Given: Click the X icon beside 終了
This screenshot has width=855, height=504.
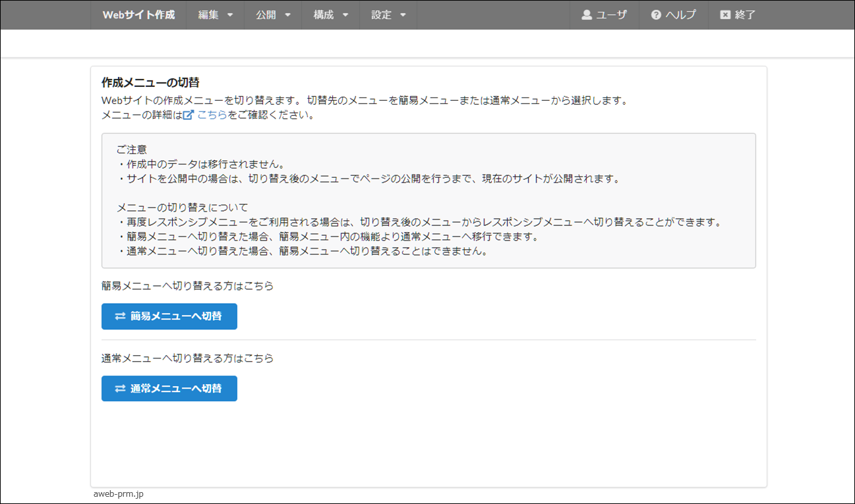Looking at the screenshot, I should pos(725,15).
